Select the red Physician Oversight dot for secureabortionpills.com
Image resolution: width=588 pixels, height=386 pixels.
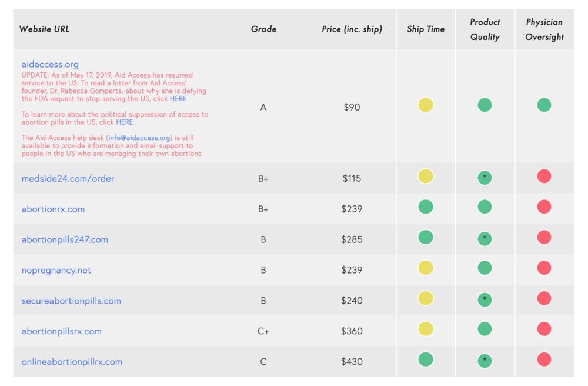pos(544,298)
